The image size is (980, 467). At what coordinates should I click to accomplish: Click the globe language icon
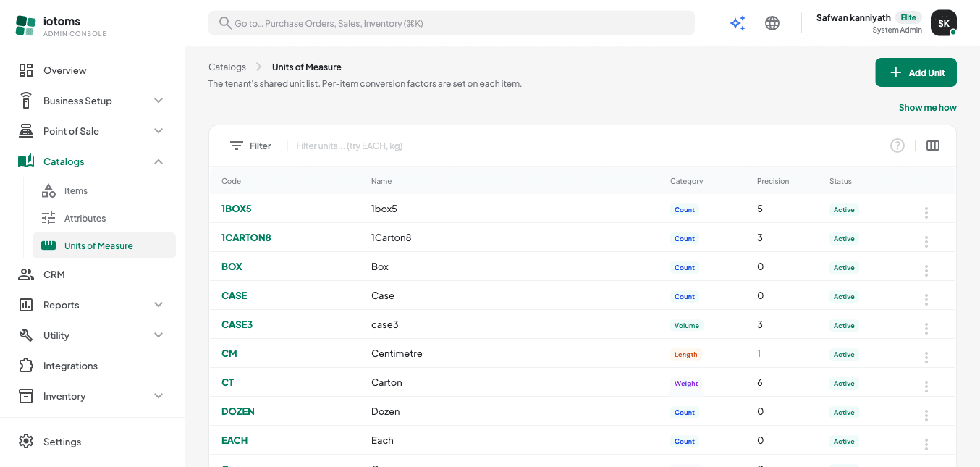772,23
